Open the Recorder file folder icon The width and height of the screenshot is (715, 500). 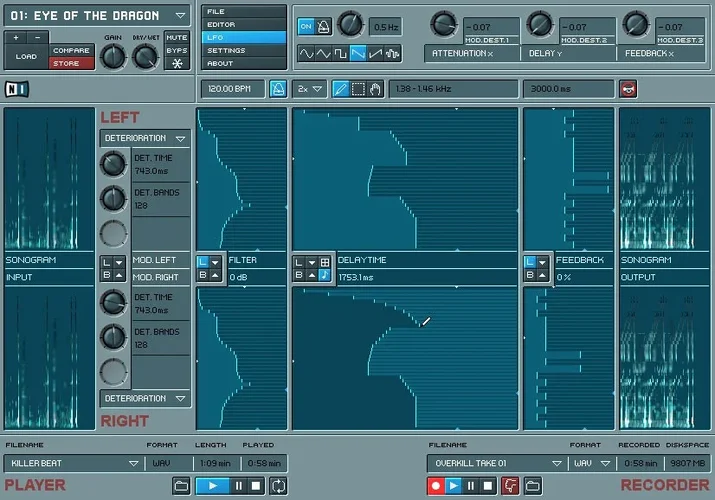click(533, 486)
